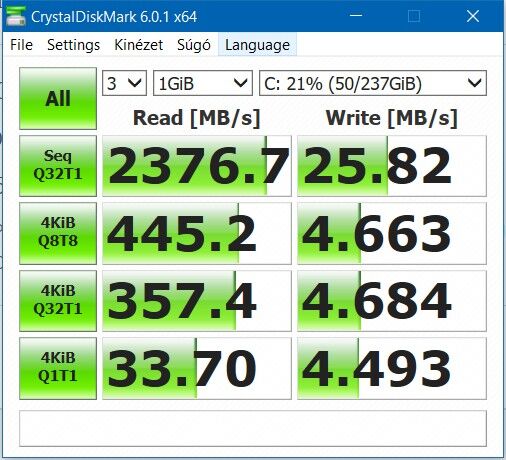Minimize the CrystalDiskMark window
The height and width of the screenshot is (460, 506).
click(356, 16)
